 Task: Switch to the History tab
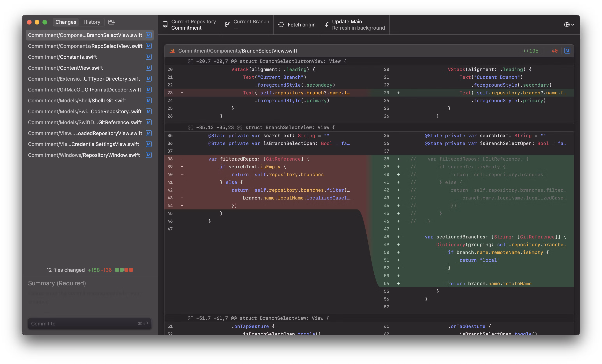coord(92,22)
